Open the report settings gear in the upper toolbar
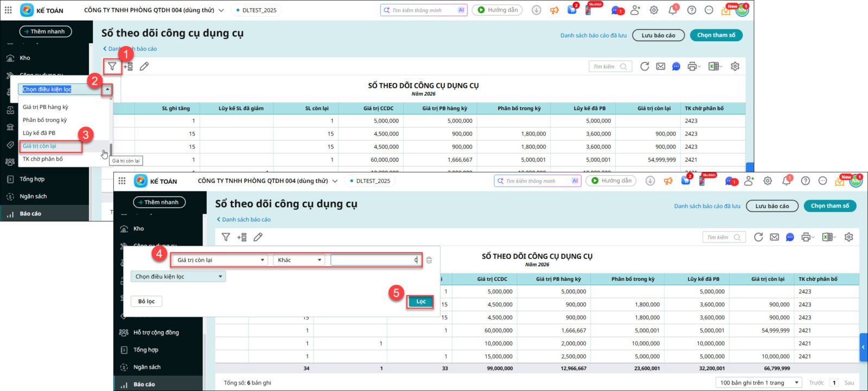 point(735,66)
